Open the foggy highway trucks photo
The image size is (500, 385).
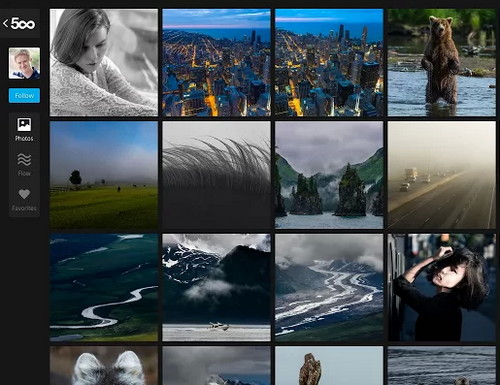(442, 175)
